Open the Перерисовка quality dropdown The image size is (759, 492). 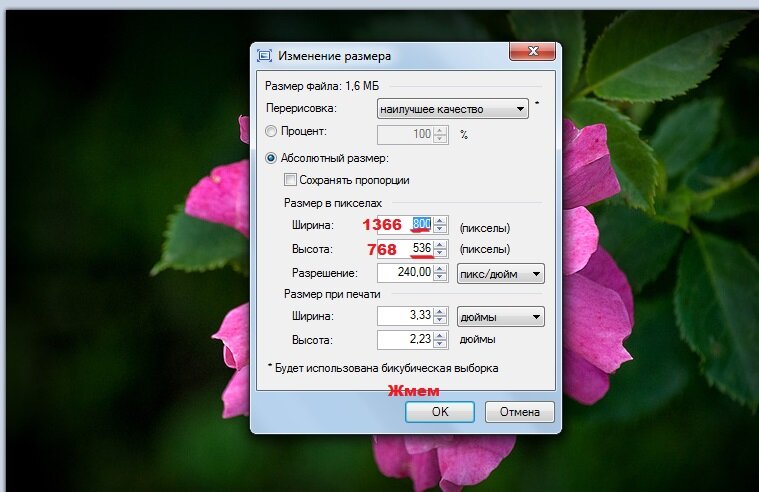pyautogui.click(x=453, y=109)
